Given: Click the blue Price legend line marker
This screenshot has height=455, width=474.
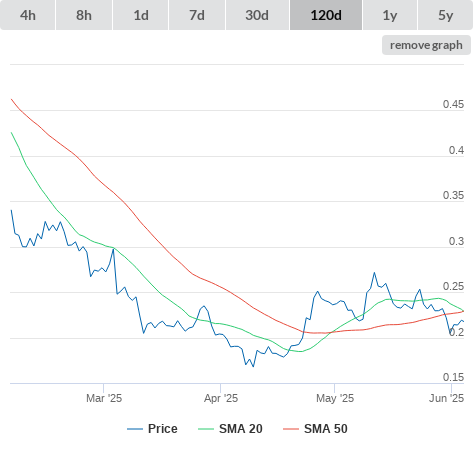Looking at the screenshot, I should pyautogui.click(x=135, y=429).
